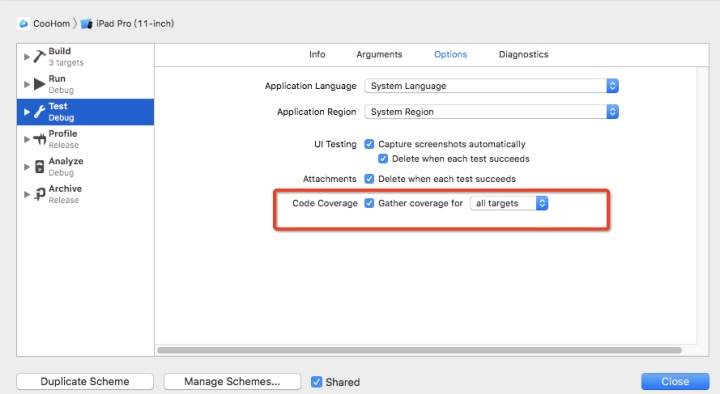
Task: Expand the Test action disclosure triangle
Action: tap(27, 112)
